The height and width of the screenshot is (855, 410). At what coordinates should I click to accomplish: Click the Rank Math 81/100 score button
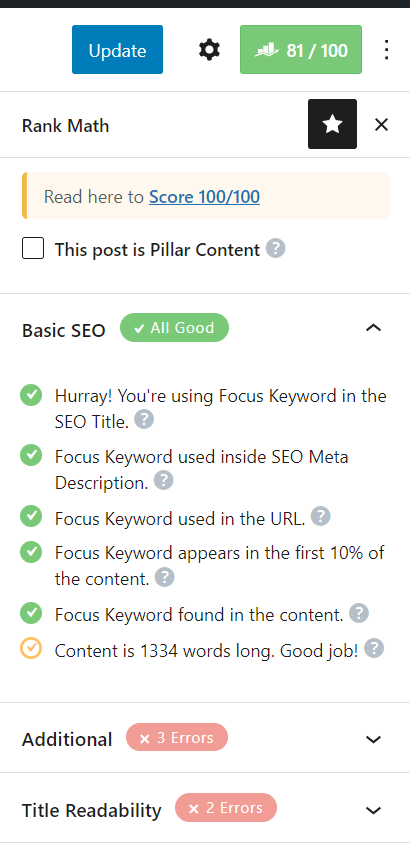301,50
